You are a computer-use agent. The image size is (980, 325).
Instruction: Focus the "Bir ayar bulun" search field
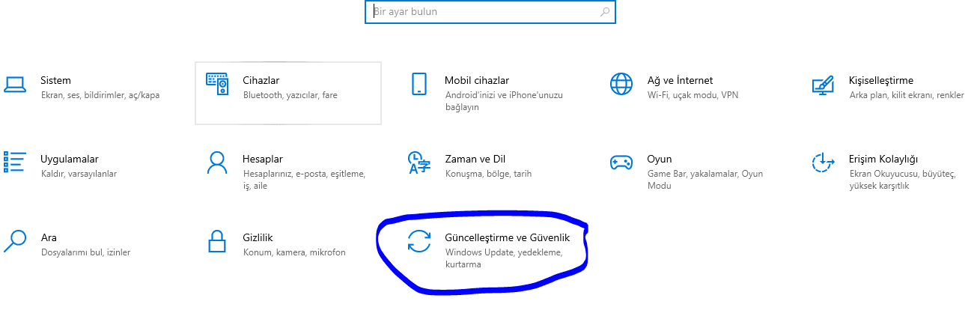[x=479, y=12]
